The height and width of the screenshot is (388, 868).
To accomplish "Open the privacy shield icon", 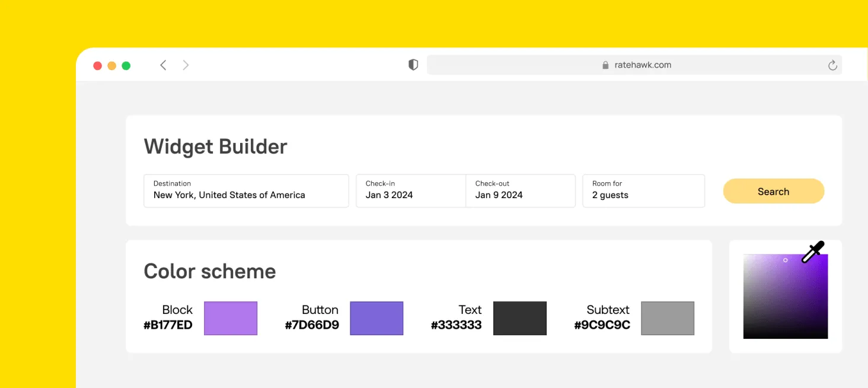I will [413, 65].
